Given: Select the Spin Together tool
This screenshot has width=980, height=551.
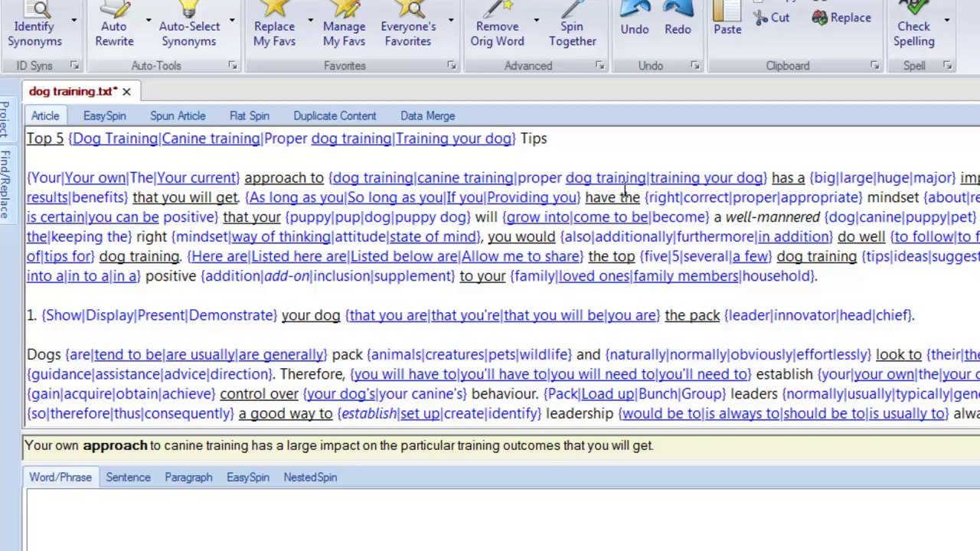Looking at the screenshot, I should 572,24.
